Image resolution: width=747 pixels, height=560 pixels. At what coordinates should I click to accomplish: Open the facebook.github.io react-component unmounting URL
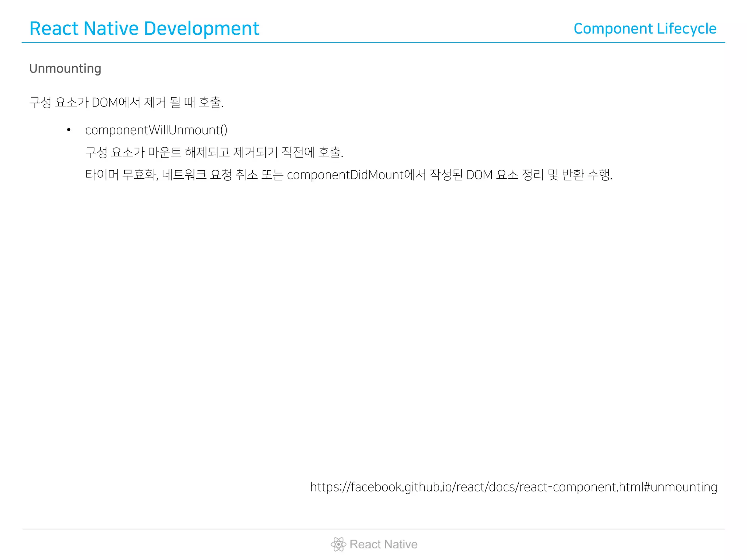[514, 487]
